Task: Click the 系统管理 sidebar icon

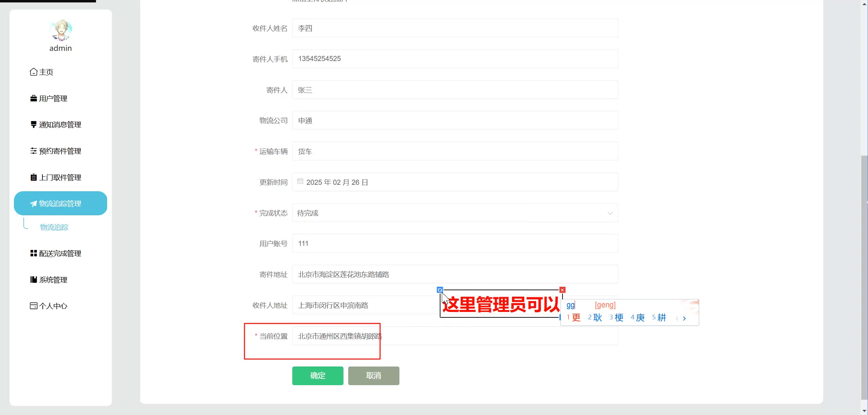Action: coord(34,280)
